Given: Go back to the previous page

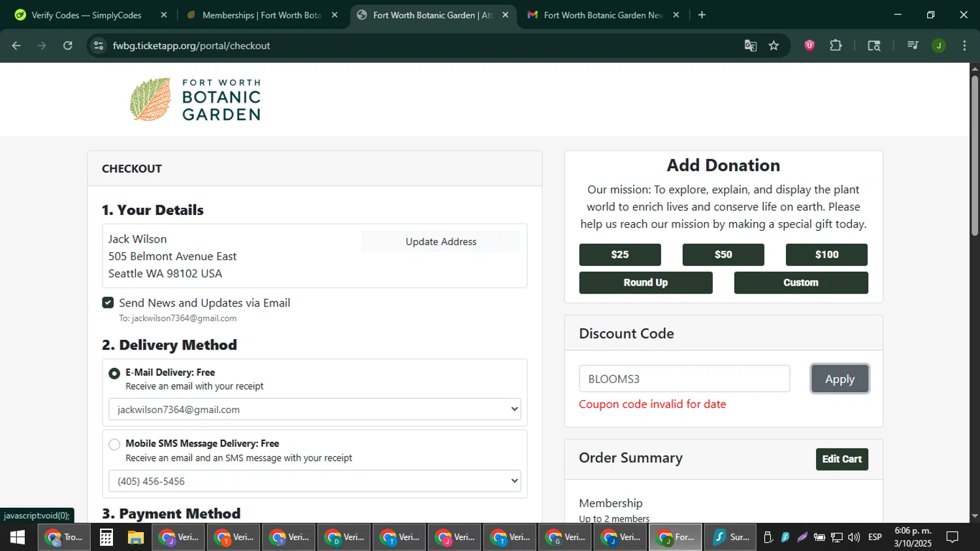Looking at the screenshot, I should pos(16,46).
